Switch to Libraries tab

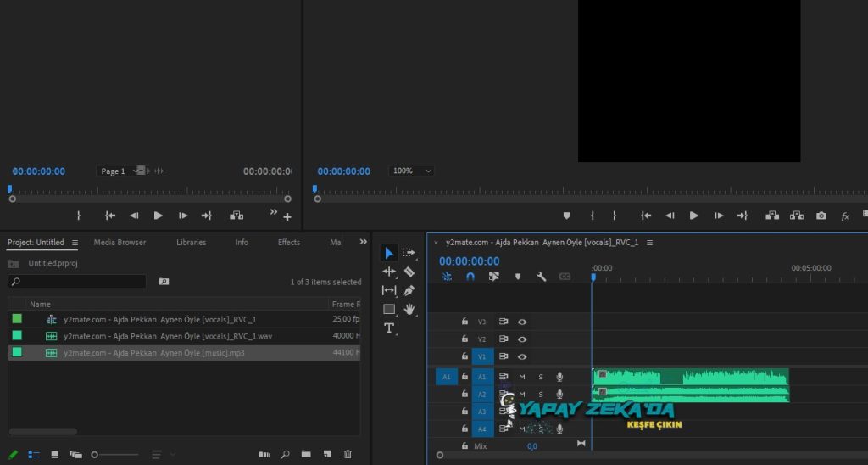[191, 242]
